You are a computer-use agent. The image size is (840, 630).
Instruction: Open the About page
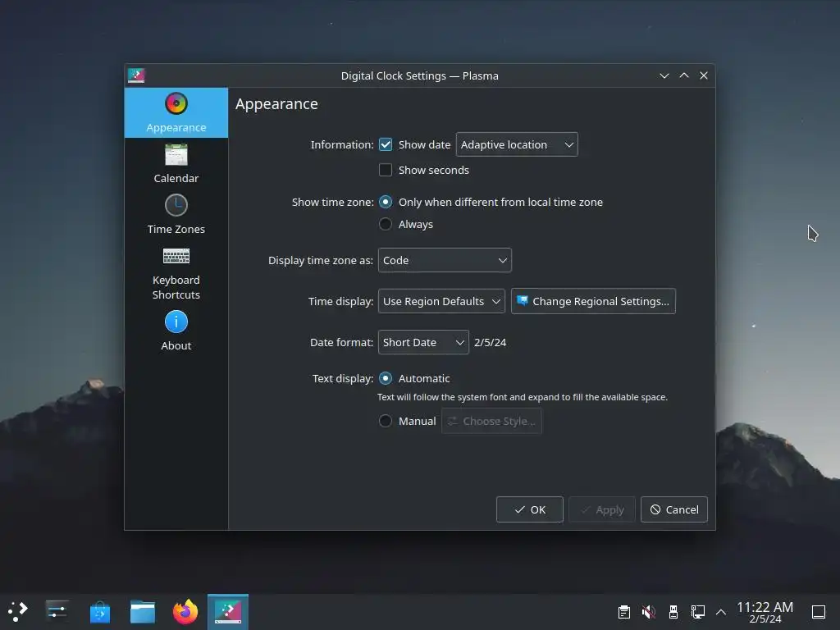click(x=176, y=331)
